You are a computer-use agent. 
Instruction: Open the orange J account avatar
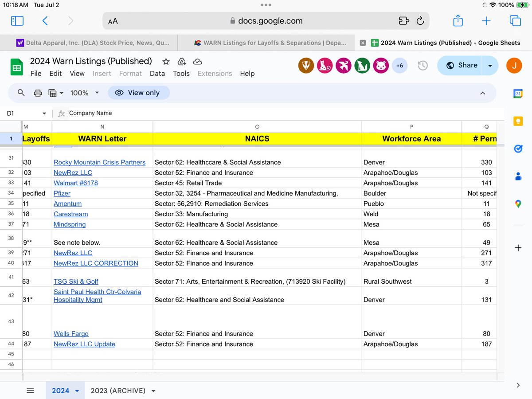pos(515,66)
